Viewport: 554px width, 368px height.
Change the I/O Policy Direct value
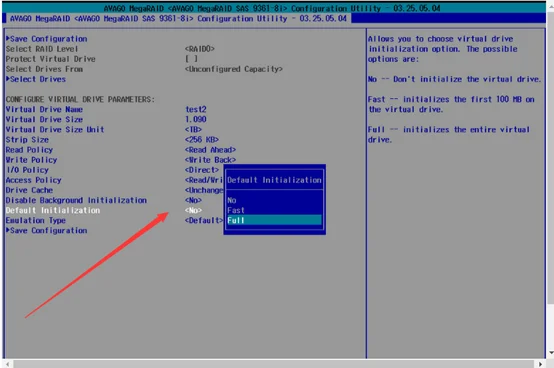(x=202, y=170)
